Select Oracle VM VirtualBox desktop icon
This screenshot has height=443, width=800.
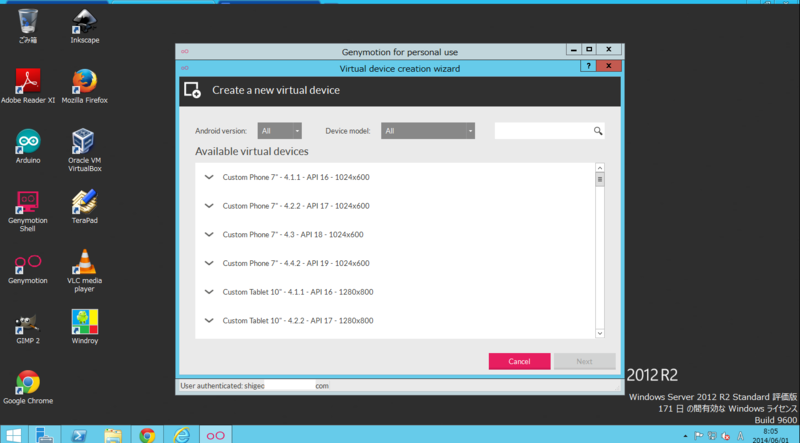(85, 149)
